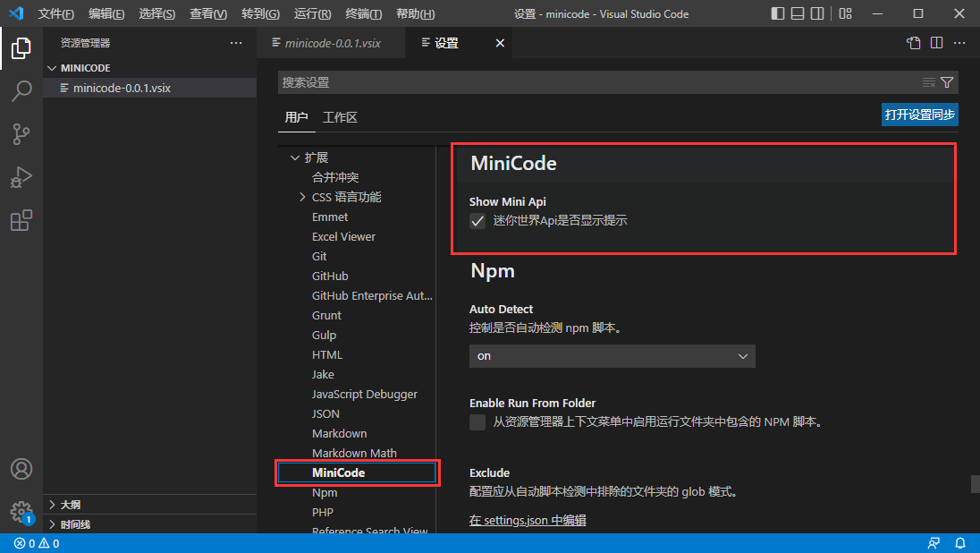Open the 查看(V) menu
The width and height of the screenshot is (980, 553).
coord(208,13)
